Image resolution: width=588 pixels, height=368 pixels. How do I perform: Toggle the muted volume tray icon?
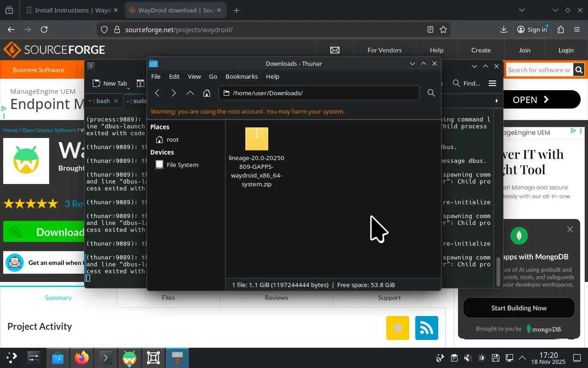tap(468, 358)
